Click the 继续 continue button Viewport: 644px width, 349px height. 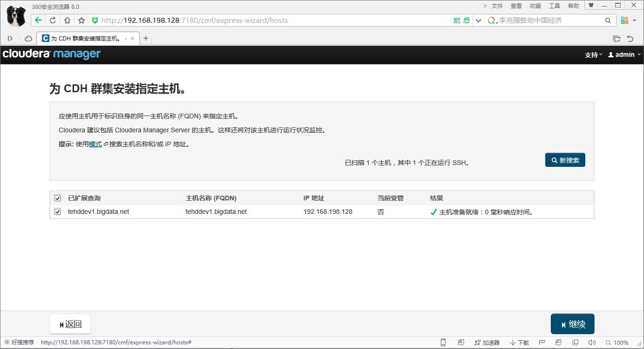[573, 324]
